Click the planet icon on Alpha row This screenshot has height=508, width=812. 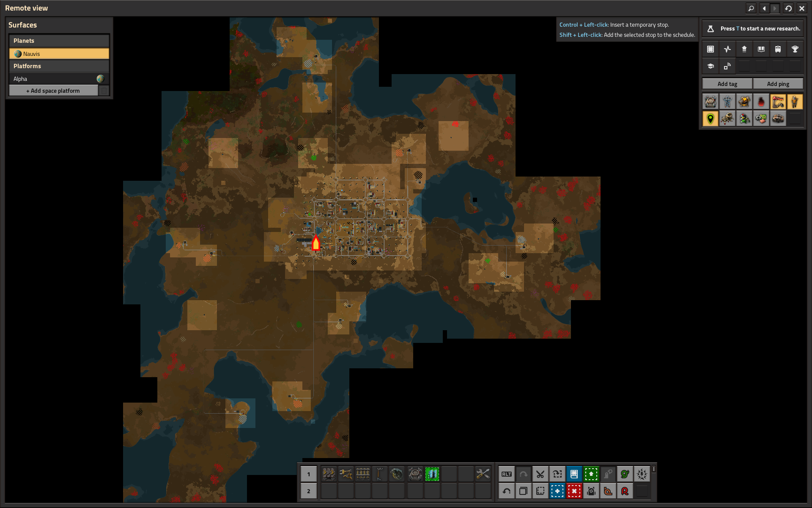[x=100, y=79]
